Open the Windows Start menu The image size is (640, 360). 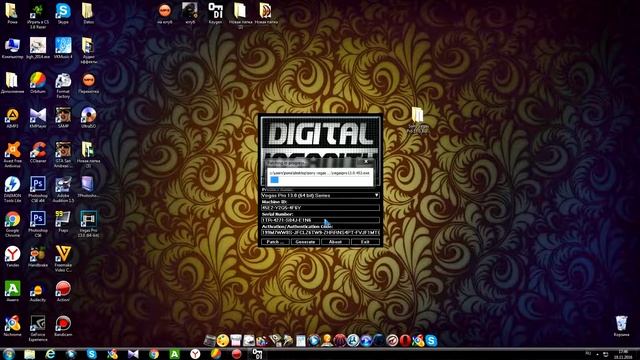click(x=9, y=354)
